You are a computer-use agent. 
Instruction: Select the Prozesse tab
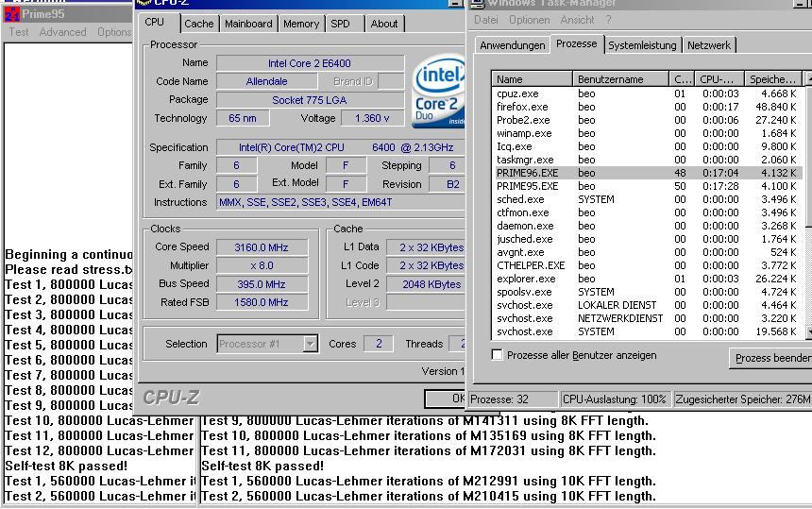(x=576, y=43)
